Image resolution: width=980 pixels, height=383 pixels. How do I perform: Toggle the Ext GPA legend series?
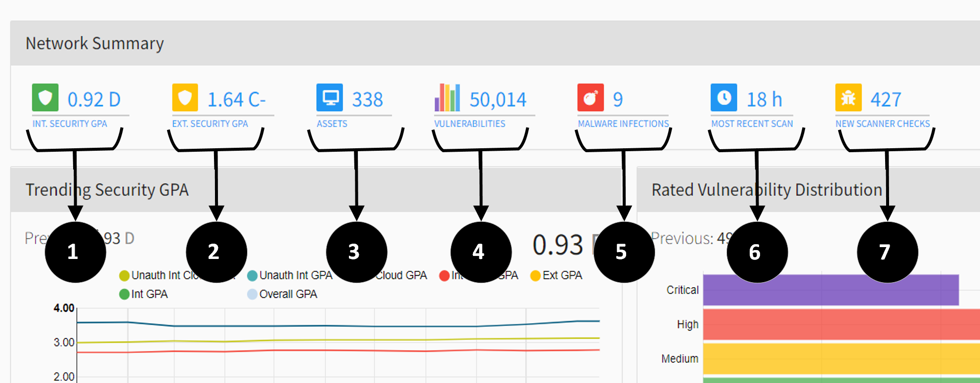(x=556, y=275)
